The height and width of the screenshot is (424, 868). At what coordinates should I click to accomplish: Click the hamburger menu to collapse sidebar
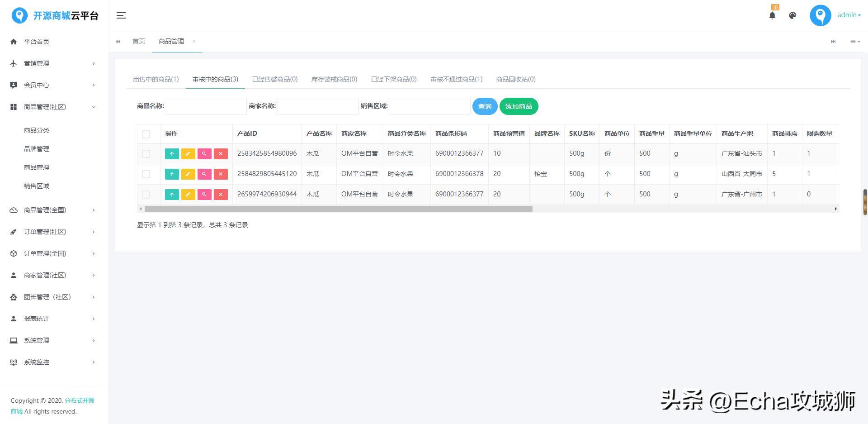(x=121, y=15)
